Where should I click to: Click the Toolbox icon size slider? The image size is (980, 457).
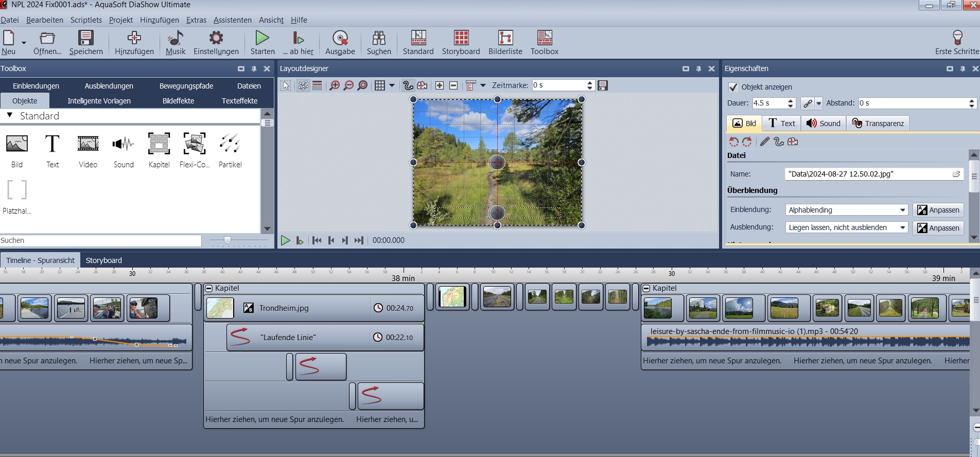pos(227,240)
